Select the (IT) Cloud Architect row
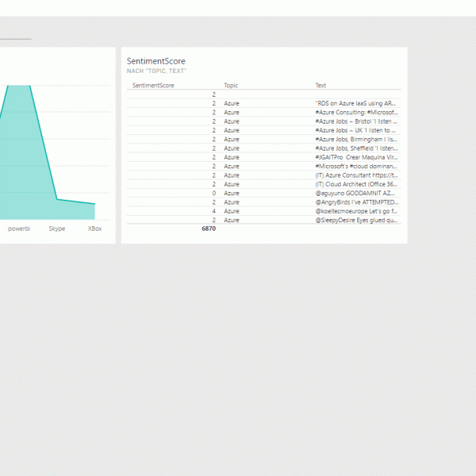The width and height of the screenshot is (476, 476). [x=355, y=184]
